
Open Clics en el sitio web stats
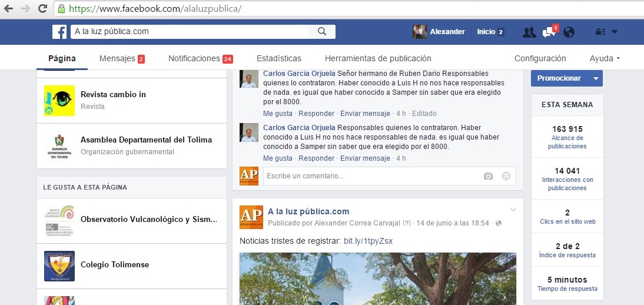point(567,221)
